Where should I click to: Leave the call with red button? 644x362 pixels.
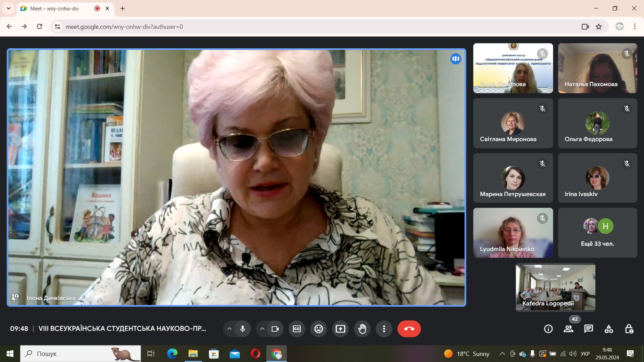[x=409, y=329]
